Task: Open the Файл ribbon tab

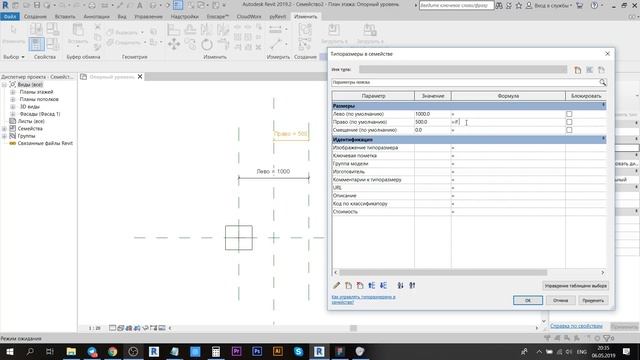Action: (x=9, y=16)
